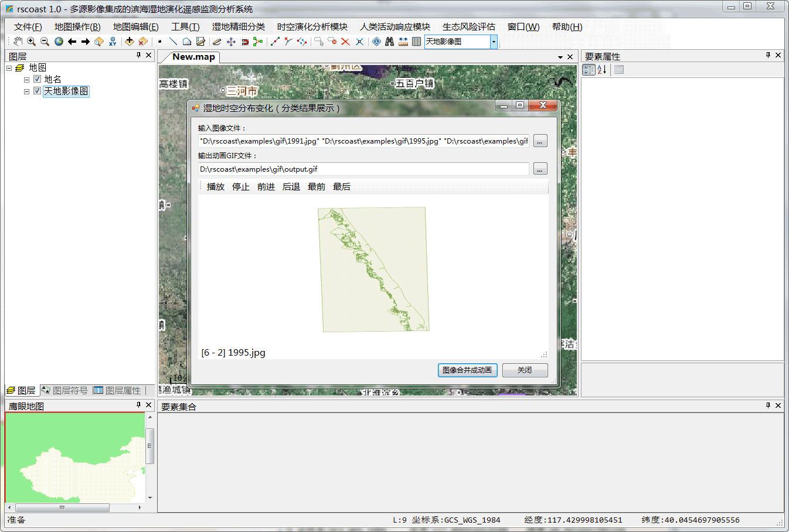The width and height of the screenshot is (789, 532).
Task: Click the Zoom Out magnifier tool
Action: point(45,42)
